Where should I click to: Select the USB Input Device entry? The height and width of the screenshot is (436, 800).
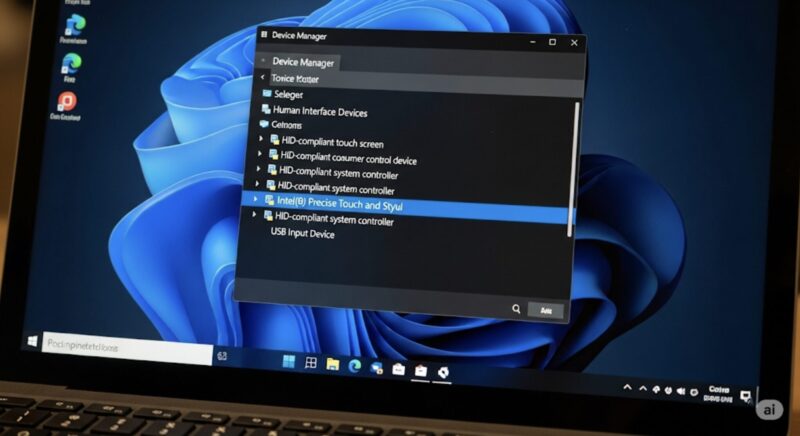pos(303,233)
